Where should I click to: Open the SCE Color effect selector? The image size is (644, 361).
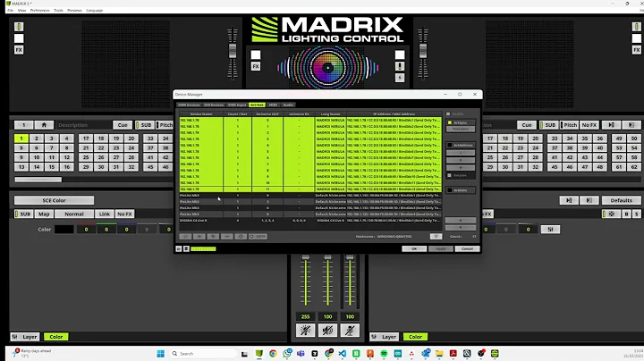(54, 200)
